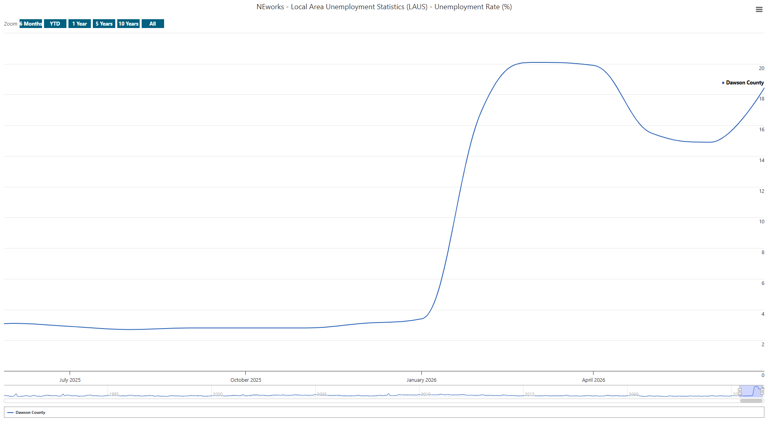Click the October 2025 axis label

[246, 380]
